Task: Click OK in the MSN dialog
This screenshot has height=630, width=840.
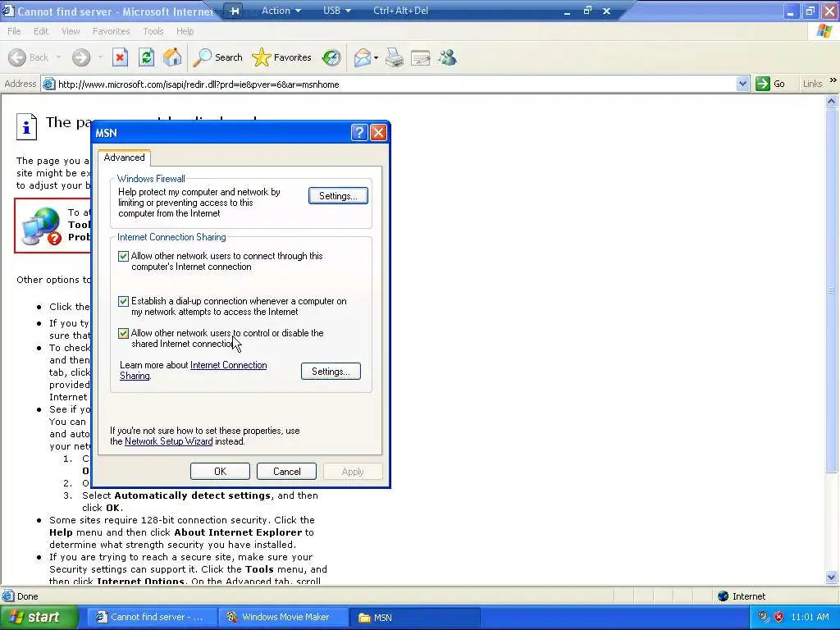Action: (220, 472)
